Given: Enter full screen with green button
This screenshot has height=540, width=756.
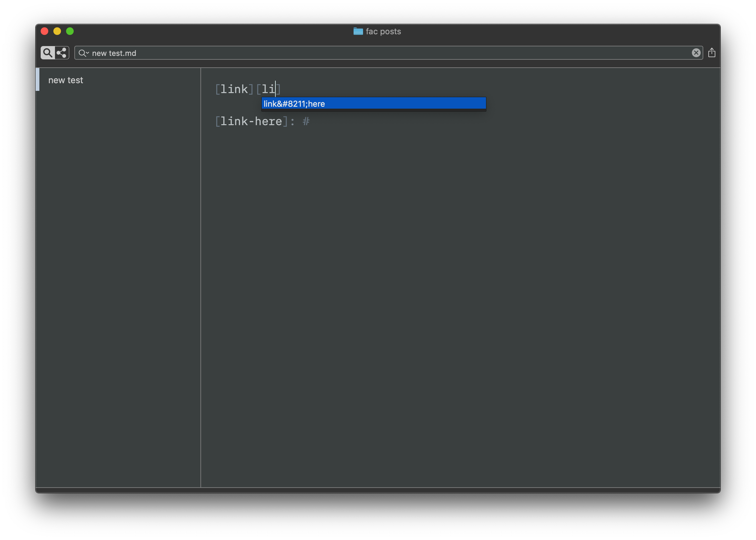Looking at the screenshot, I should pyautogui.click(x=70, y=31).
